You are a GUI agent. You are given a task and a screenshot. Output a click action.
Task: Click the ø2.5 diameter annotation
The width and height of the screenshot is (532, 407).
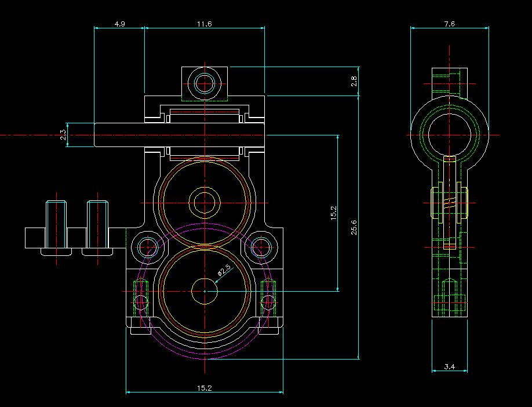point(224,270)
